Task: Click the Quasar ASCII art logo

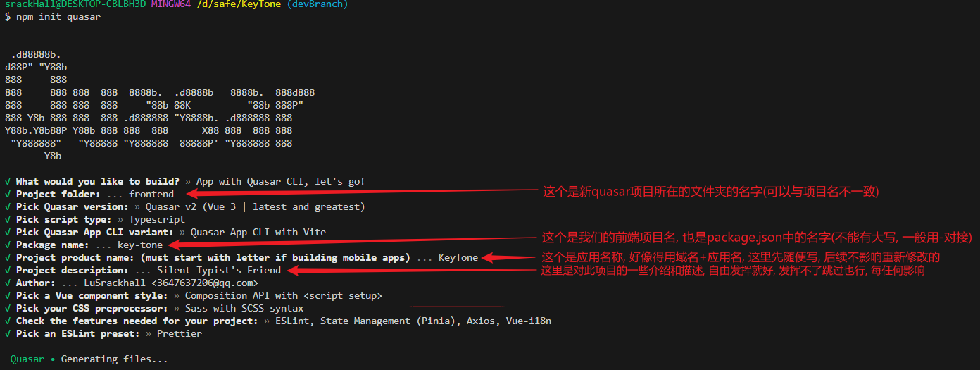Action: pos(159,105)
